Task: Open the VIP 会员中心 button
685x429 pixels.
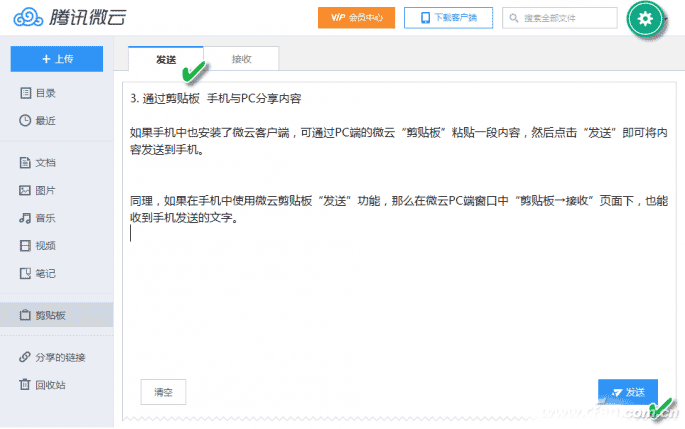Action: [x=356, y=18]
